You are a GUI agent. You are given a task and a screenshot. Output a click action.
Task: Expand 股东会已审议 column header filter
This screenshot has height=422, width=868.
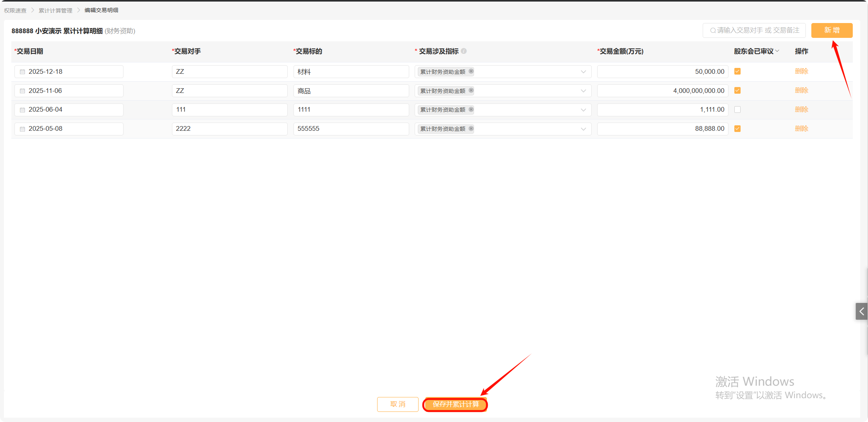(777, 51)
